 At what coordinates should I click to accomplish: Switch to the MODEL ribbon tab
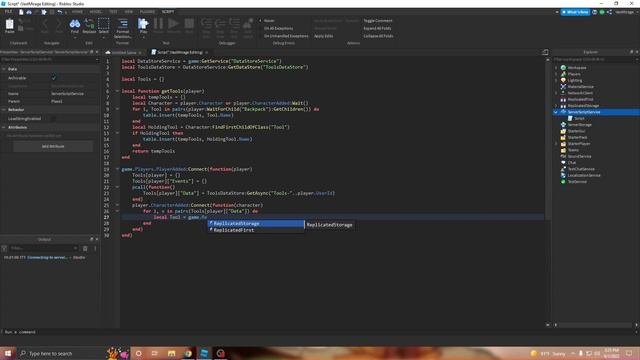(x=96, y=12)
